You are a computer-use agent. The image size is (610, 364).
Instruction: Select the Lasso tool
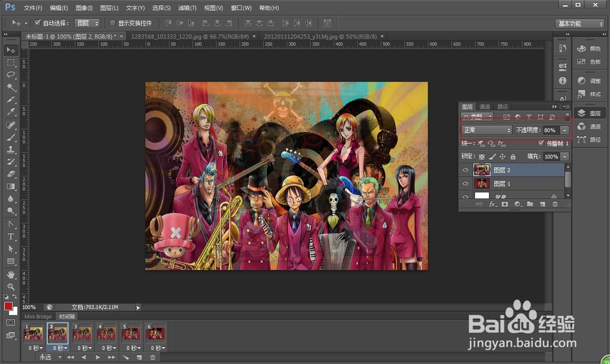[x=10, y=74]
